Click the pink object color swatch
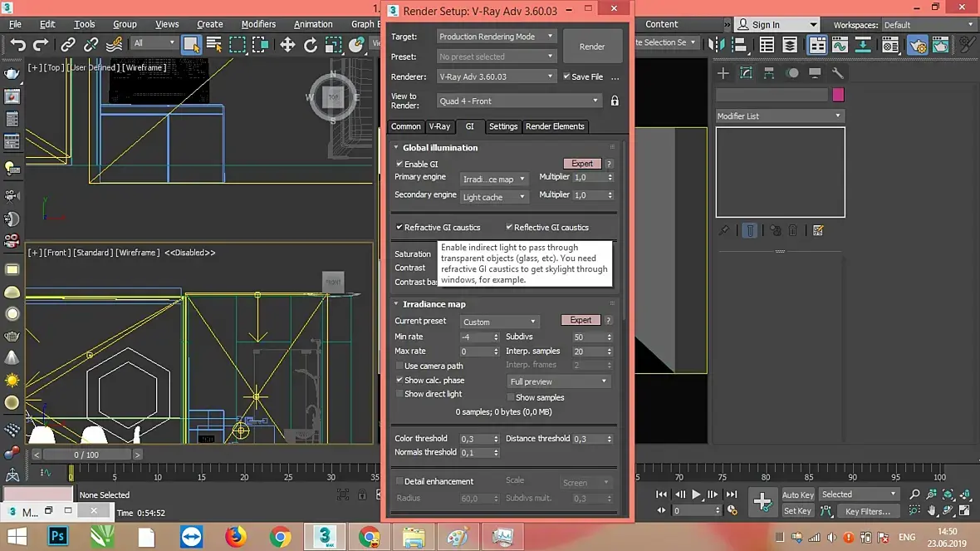 [x=838, y=95]
